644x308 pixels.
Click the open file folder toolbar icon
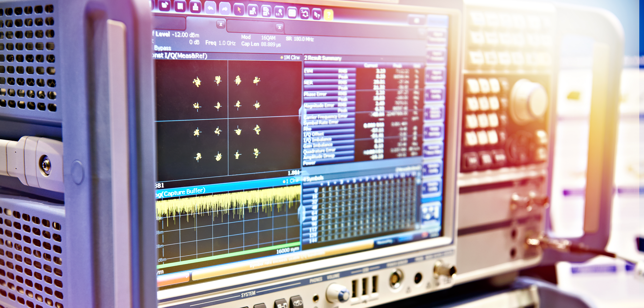click(165, 5)
